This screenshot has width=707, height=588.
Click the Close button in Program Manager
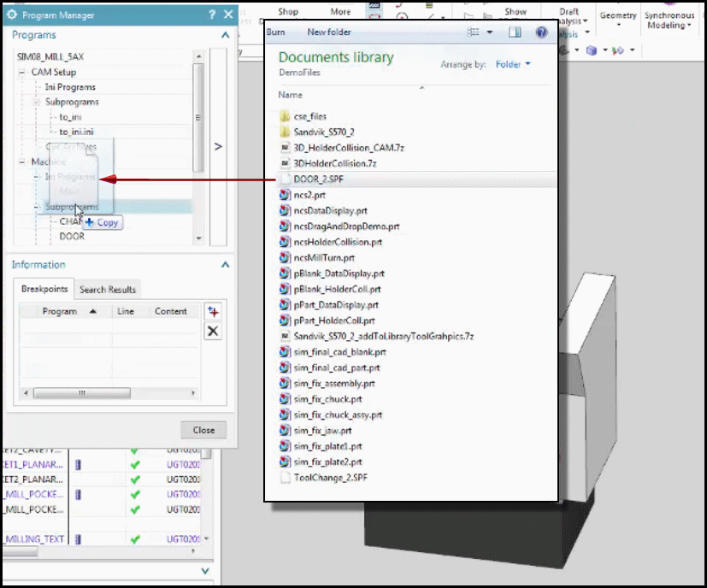203,430
